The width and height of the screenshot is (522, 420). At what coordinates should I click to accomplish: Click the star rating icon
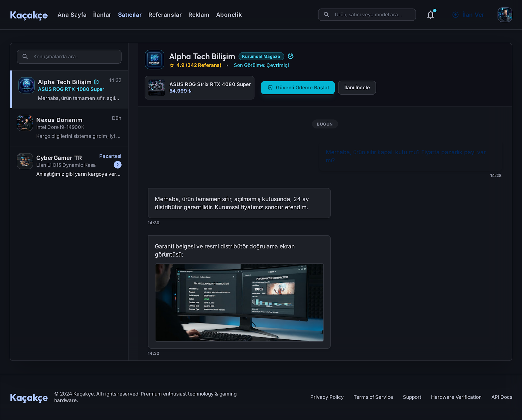point(172,65)
